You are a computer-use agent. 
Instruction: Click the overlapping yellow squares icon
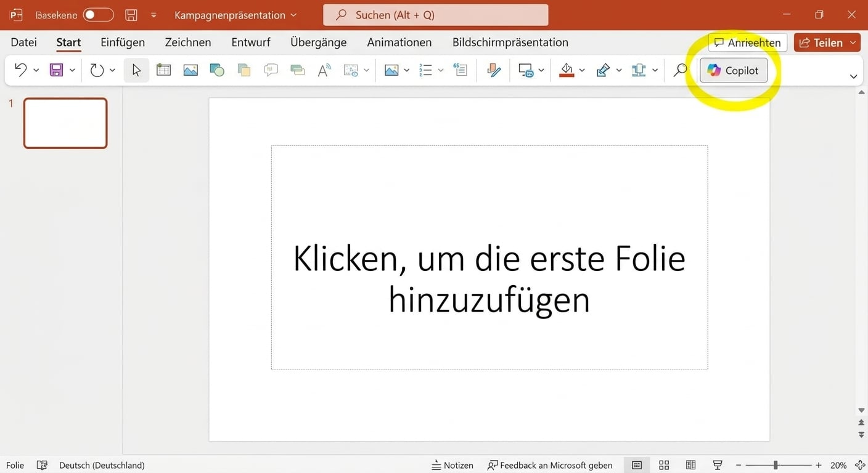point(244,70)
